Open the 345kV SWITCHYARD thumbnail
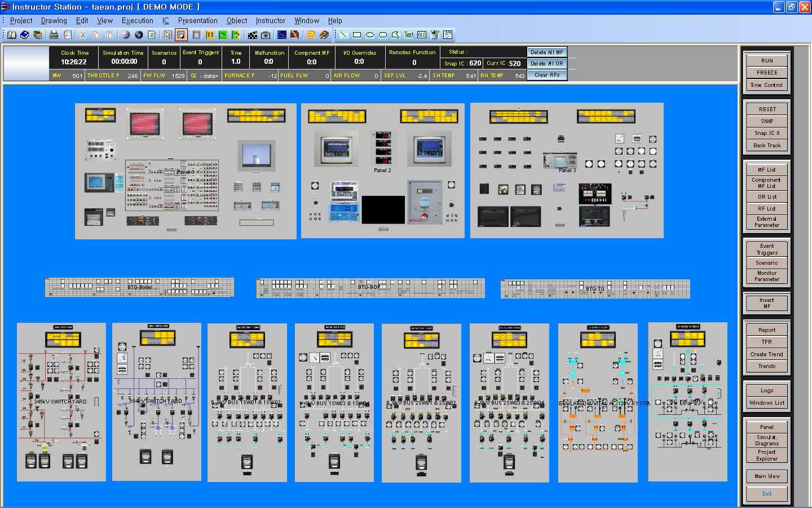The image size is (812, 508). click(x=61, y=402)
